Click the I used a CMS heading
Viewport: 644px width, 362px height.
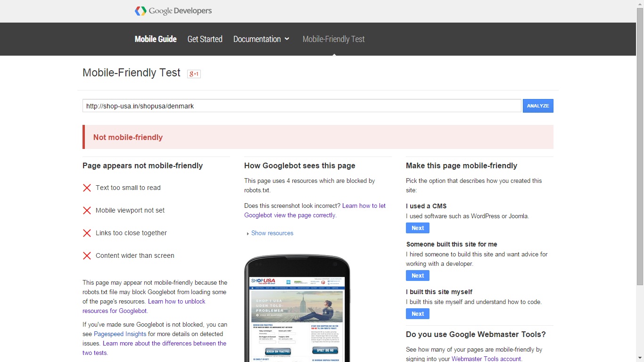pyautogui.click(x=426, y=206)
